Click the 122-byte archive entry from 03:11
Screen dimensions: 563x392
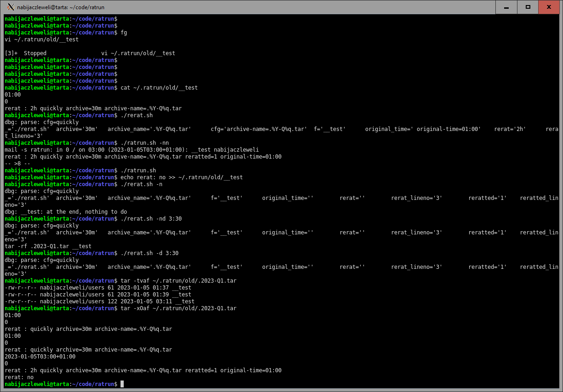99,301
